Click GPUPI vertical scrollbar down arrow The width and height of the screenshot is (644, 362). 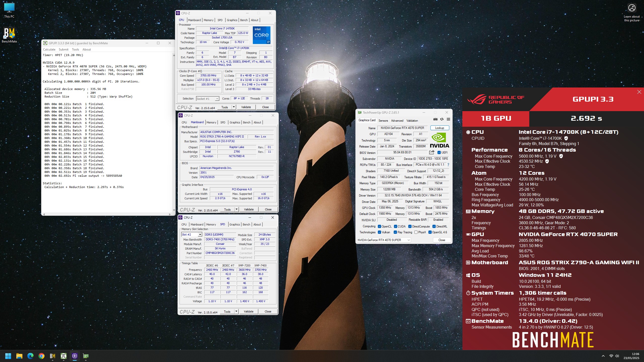pyautogui.click(x=174, y=210)
